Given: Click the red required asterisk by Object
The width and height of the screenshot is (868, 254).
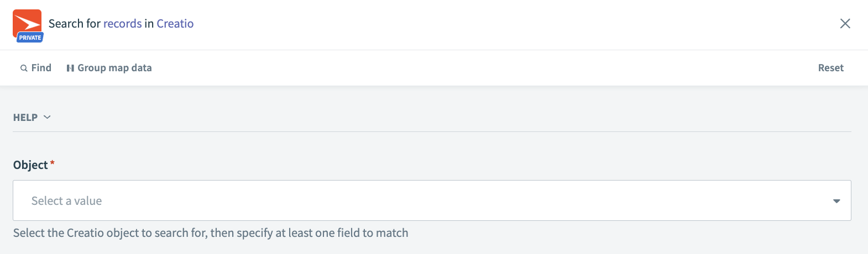Looking at the screenshot, I should [53, 163].
